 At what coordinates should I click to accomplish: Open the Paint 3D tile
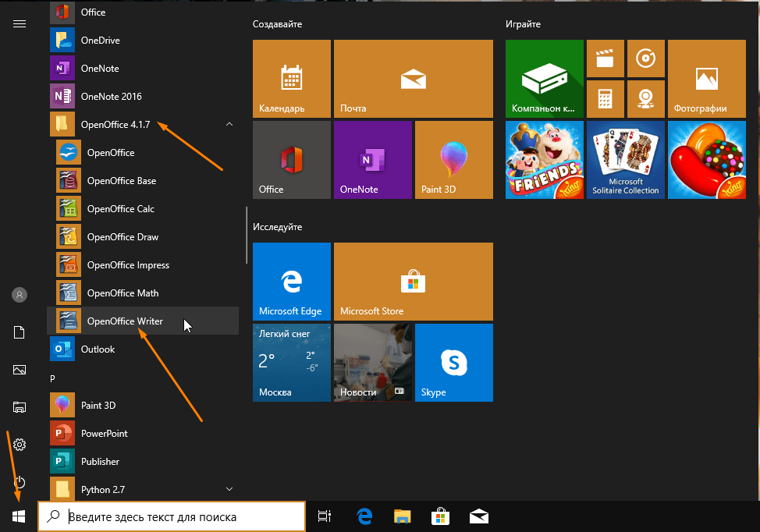454,160
